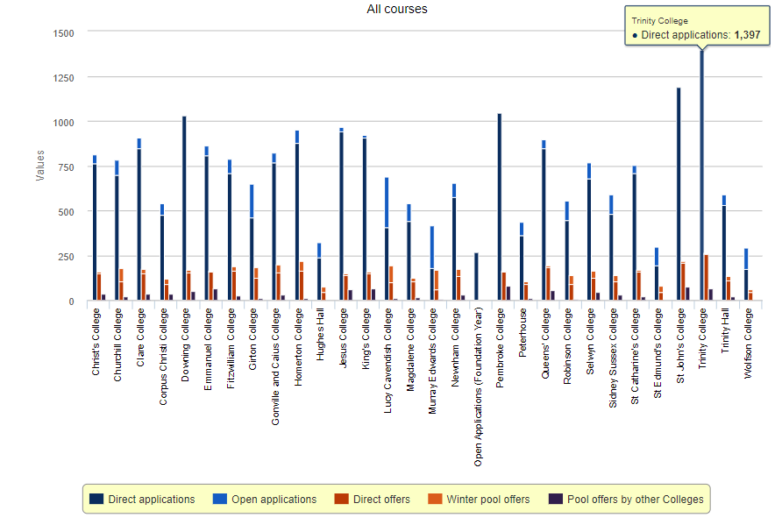Screen dimensions: 782x532
Task: Click Open Applications (Foundation Year) bar
Action: 477,276
